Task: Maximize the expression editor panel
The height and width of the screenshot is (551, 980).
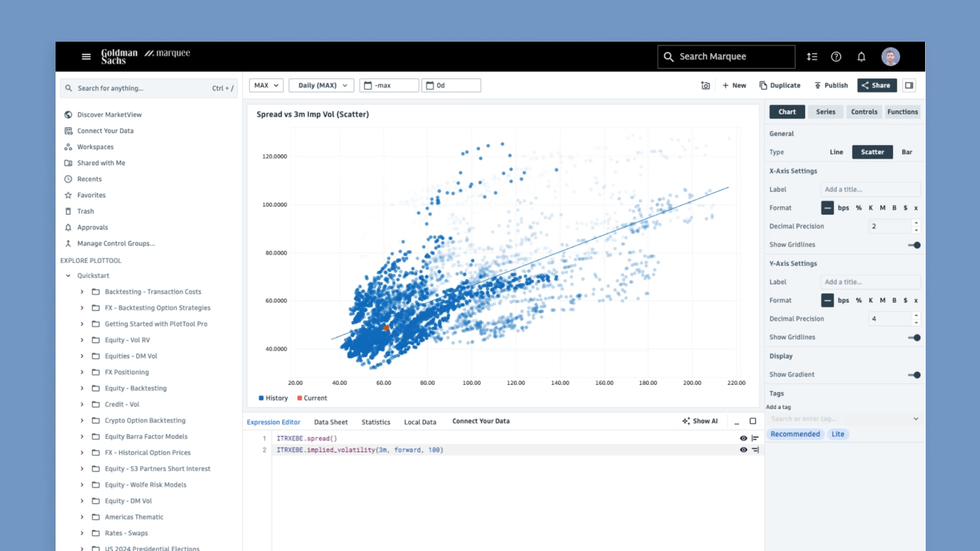Action: point(753,421)
